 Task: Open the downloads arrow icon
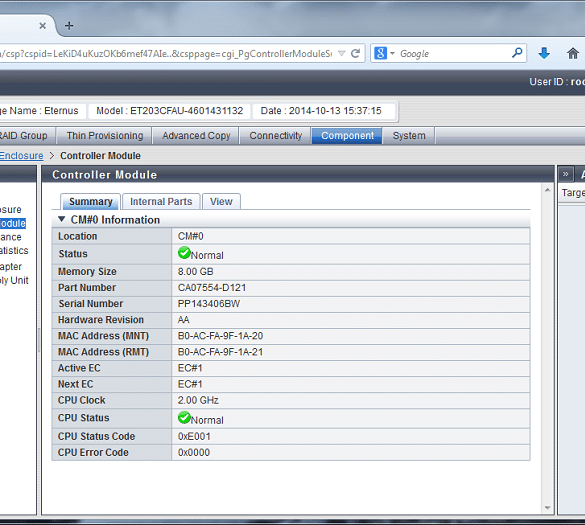coord(544,53)
